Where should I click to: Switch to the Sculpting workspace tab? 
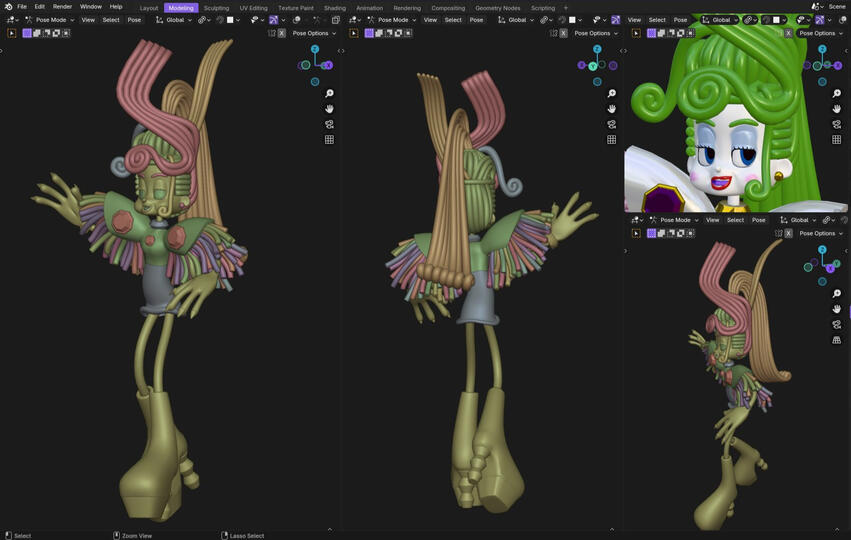coord(216,7)
